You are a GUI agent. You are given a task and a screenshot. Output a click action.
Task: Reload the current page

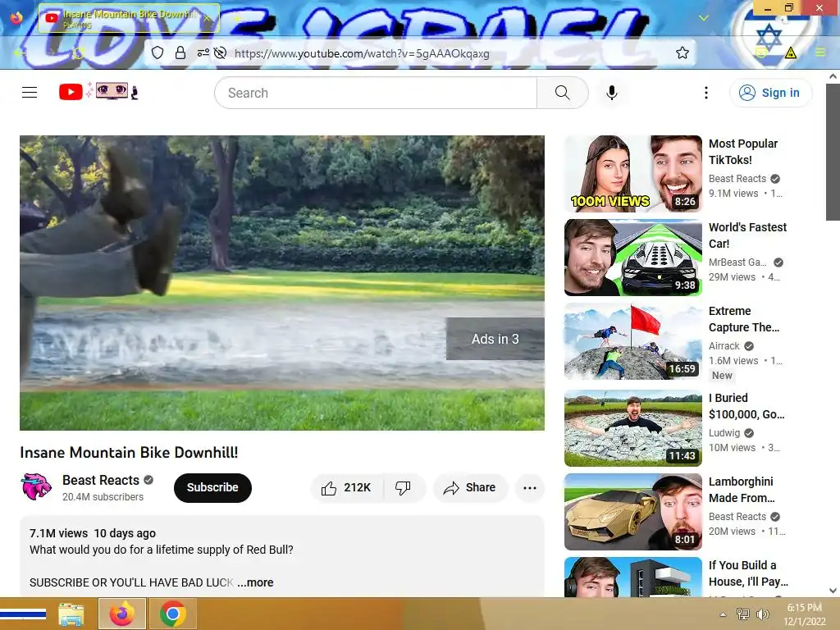(79, 52)
